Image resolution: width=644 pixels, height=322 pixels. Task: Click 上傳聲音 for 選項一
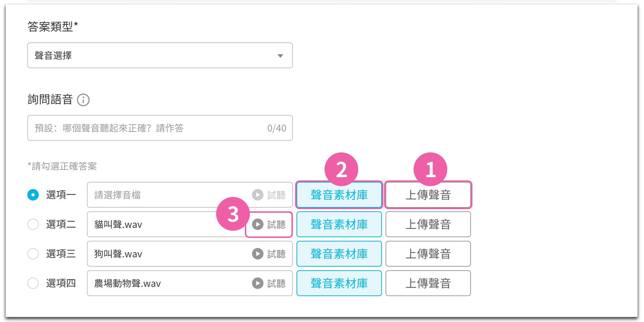(428, 195)
